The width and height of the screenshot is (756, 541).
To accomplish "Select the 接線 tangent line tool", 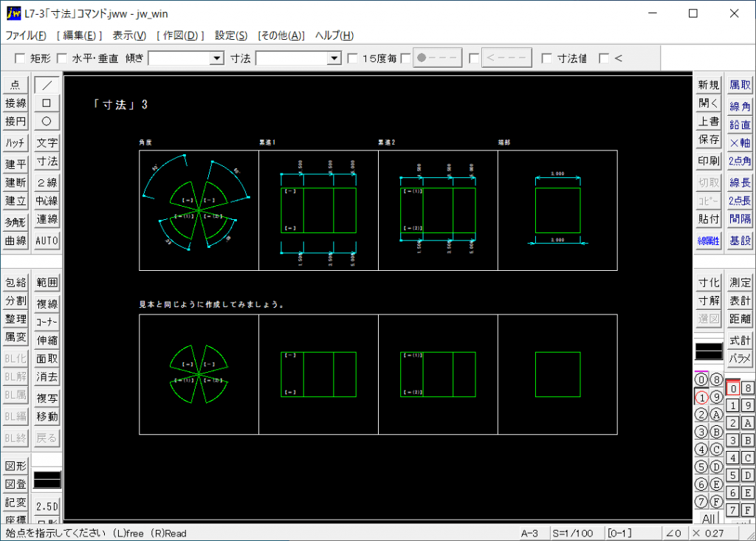I will point(16,103).
